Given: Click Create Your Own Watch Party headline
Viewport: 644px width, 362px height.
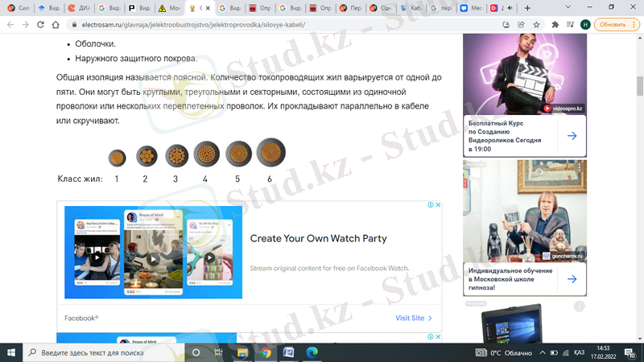Looking at the screenshot, I should (x=318, y=238).
